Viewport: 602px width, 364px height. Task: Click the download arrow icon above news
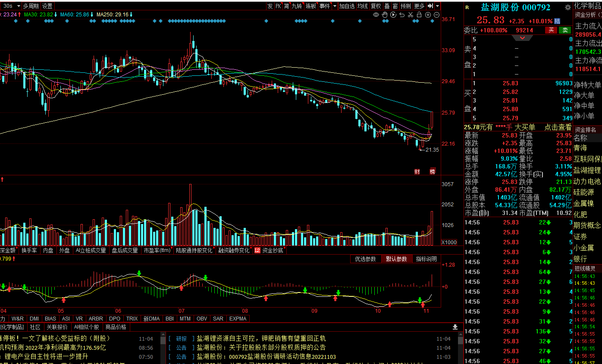pos(455,327)
